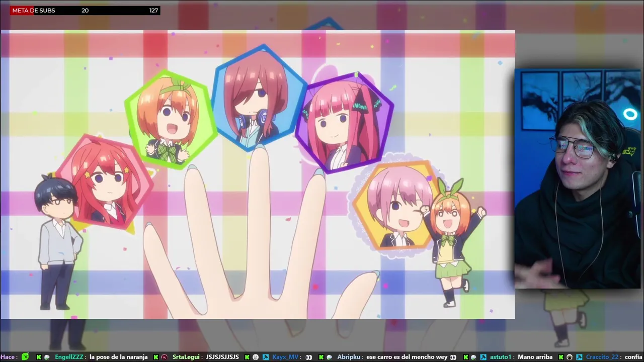
Task: Click the eyes emote after Kayx_MV
Action: [308, 357]
